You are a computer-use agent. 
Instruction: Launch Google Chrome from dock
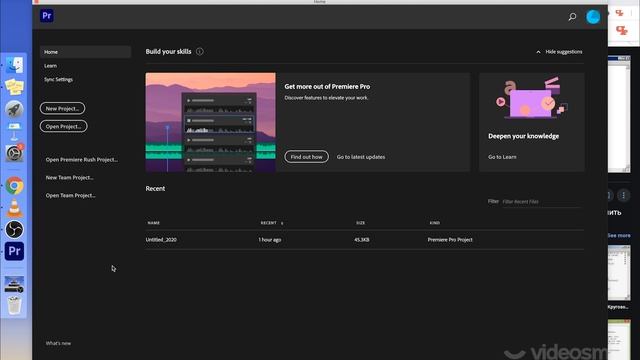click(14, 186)
